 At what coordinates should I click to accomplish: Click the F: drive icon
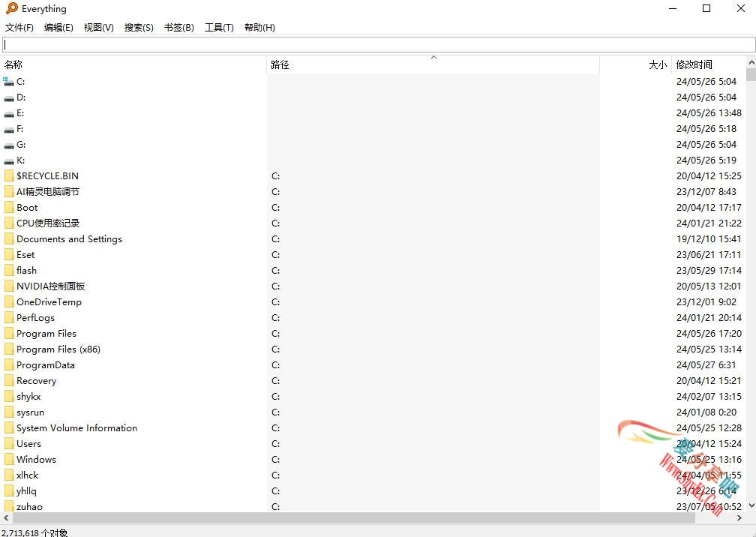tap(9, 129)
